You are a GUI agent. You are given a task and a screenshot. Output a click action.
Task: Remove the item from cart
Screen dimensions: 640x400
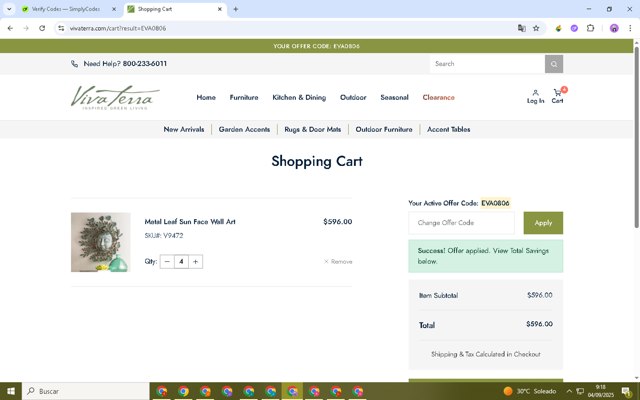[x=338, y=262]
